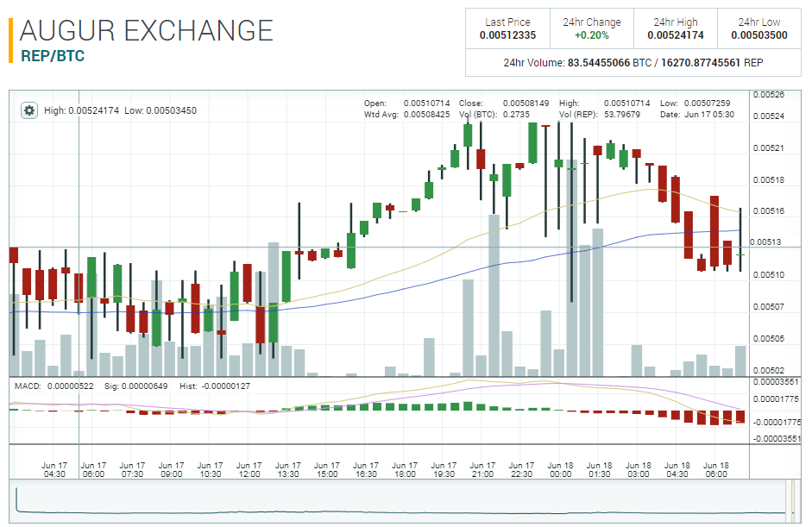This screenshot has height=527, width=812.
Task: Click the Vol (REP): 53.79679 readout
Action: coord(600,115)
